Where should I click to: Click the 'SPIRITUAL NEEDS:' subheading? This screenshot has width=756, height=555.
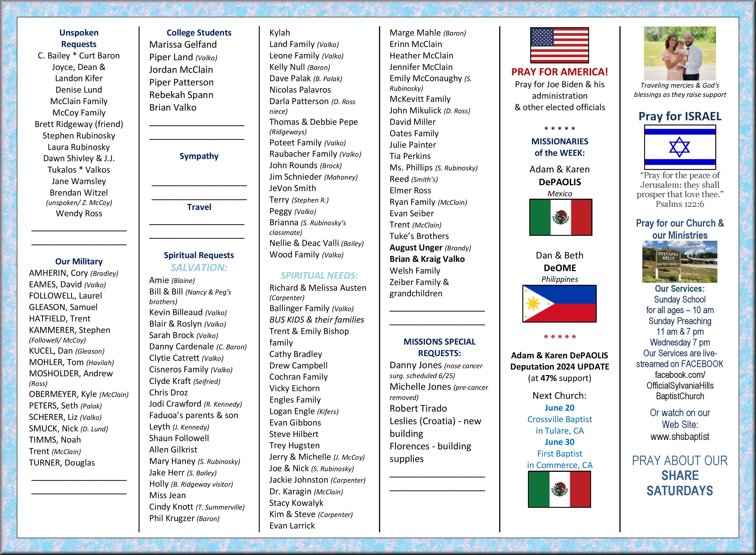(319, 276)
